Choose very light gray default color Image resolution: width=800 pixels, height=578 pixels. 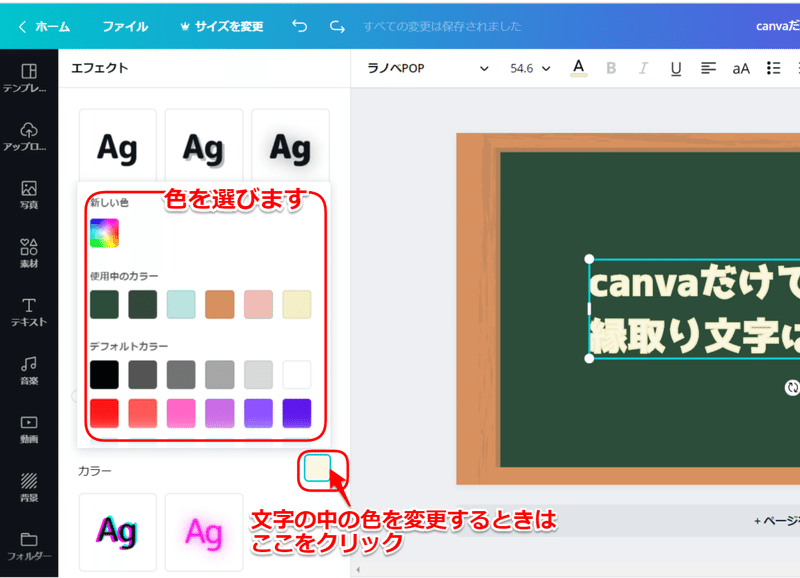point(258,374)
